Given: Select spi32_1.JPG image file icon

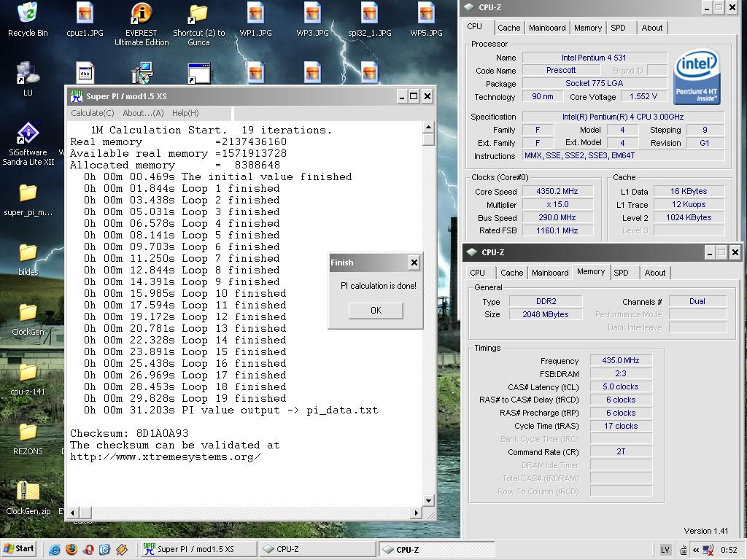Looking at the screenshot, I should pos(369,13).
